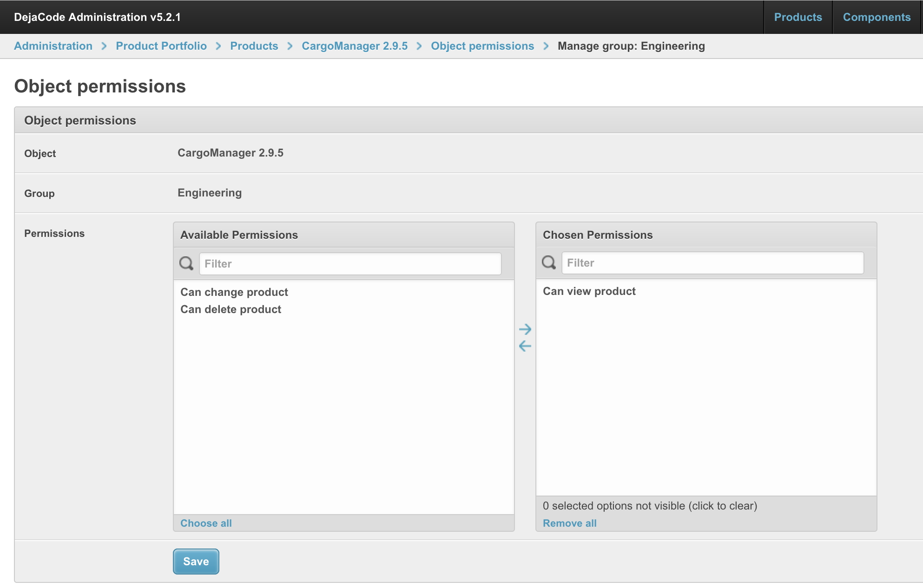Click the Remove all link
Screen dimensions: 923x588
[570, 523]
